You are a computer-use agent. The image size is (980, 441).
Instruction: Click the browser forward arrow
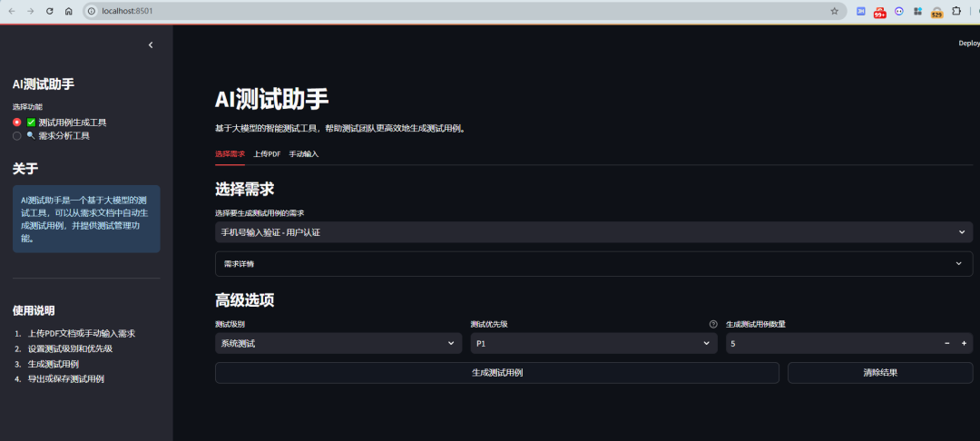(x=31, y=11)
